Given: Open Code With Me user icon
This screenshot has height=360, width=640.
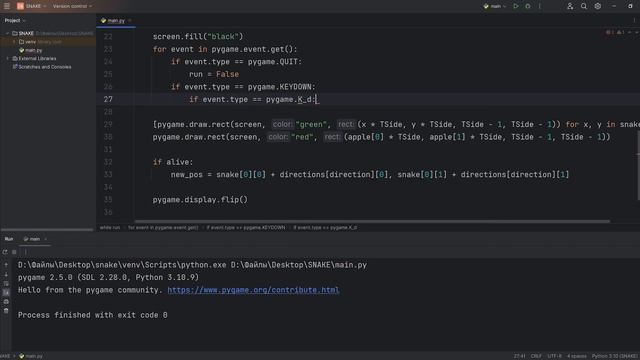Looking at the screenshot, I should [570, 6].
